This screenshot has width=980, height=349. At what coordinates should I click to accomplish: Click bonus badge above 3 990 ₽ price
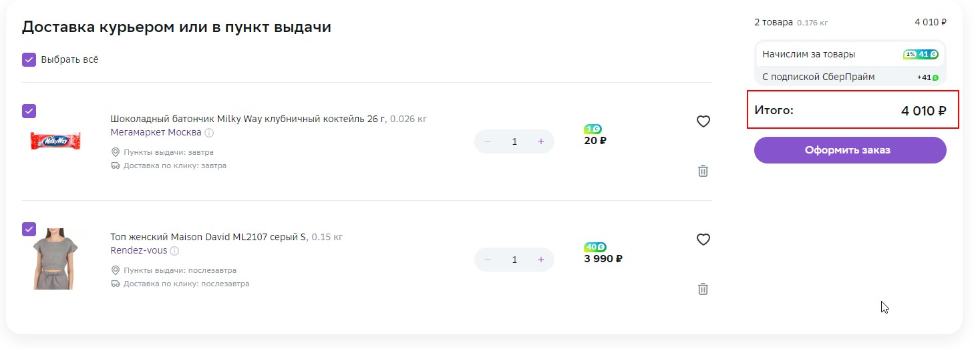pyautogui.click(x=595, y=247)
